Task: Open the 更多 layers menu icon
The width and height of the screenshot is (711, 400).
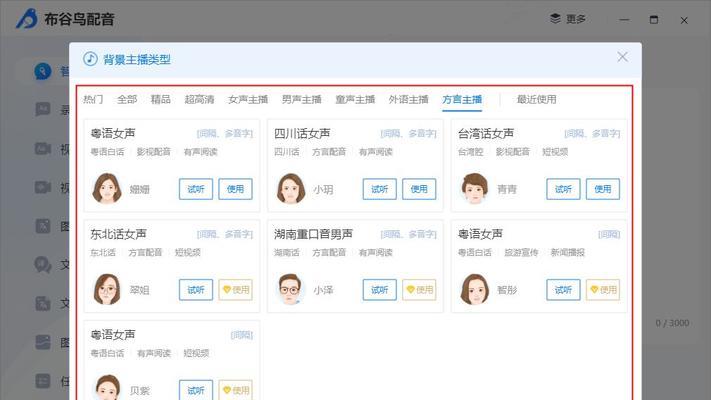Action: click(555, 19)
